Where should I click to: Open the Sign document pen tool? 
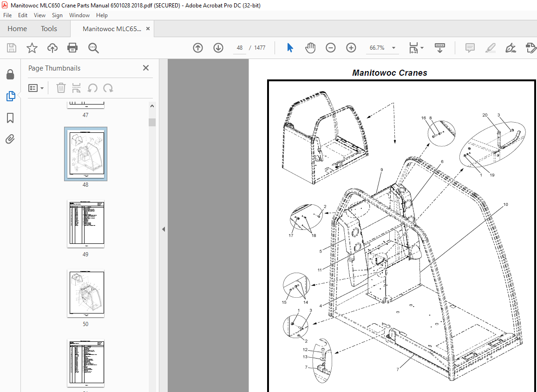[x=511, y=48]
